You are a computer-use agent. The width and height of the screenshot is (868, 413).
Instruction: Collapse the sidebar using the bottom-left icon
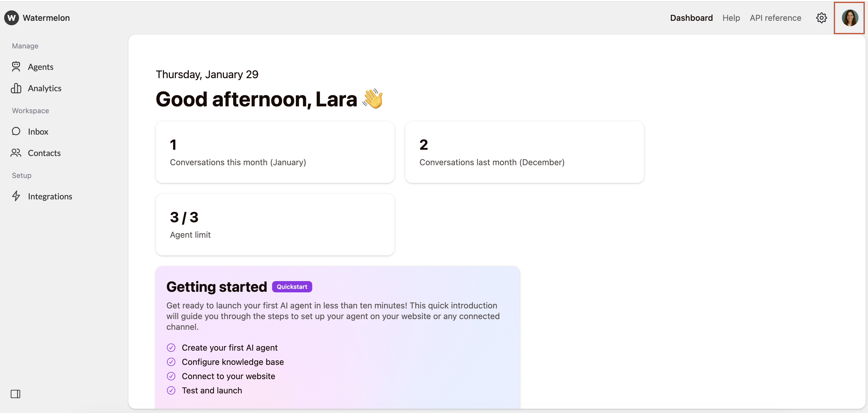click(x=15, y=393)
